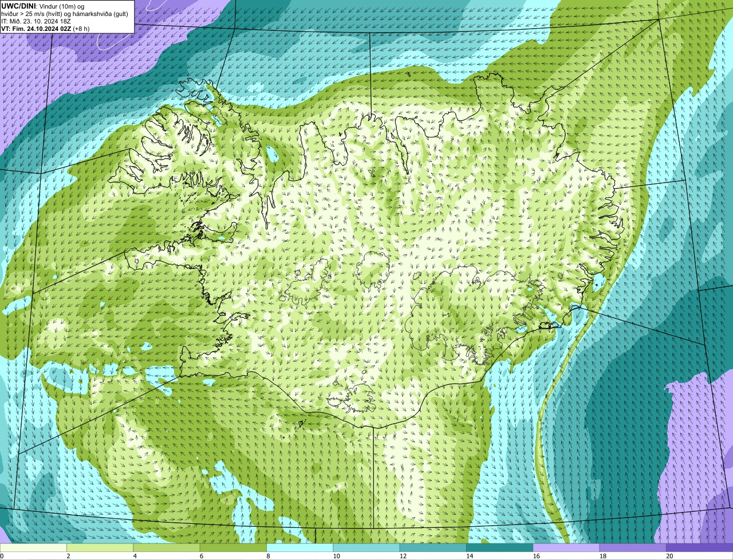Screen dimensions: 733x560
Task: Select the light lime 2–4 m/s legend swatch
Action: click(100, 548)
